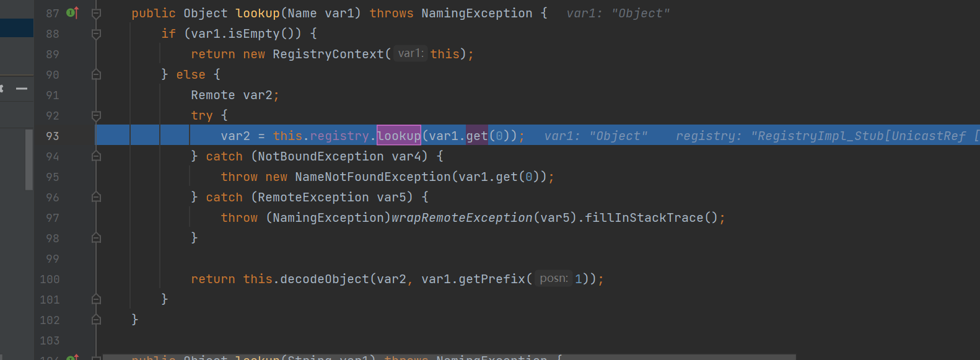Screen dimensions: 980x360
Task: Click line number 87 in the gutter
Action: pos(53,13)
